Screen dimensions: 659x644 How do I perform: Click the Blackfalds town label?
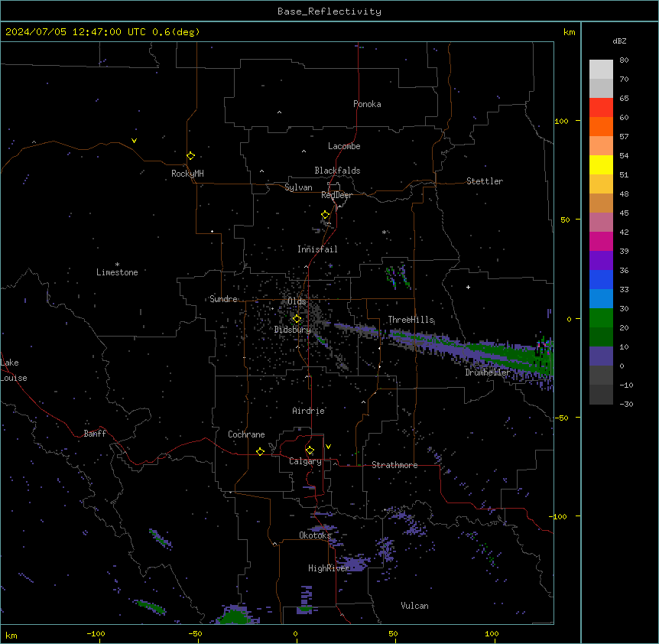[337, 171]
